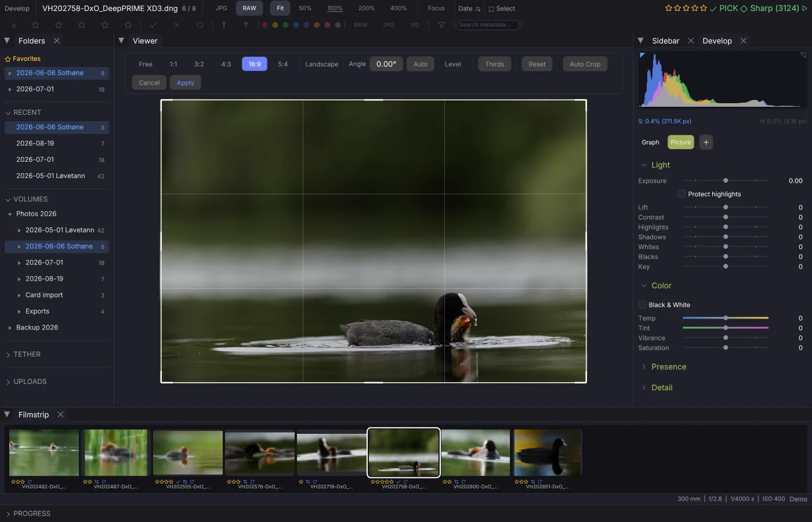Click the Apply crop button
The height and width of the screenshot is (522, 812).
186,82
